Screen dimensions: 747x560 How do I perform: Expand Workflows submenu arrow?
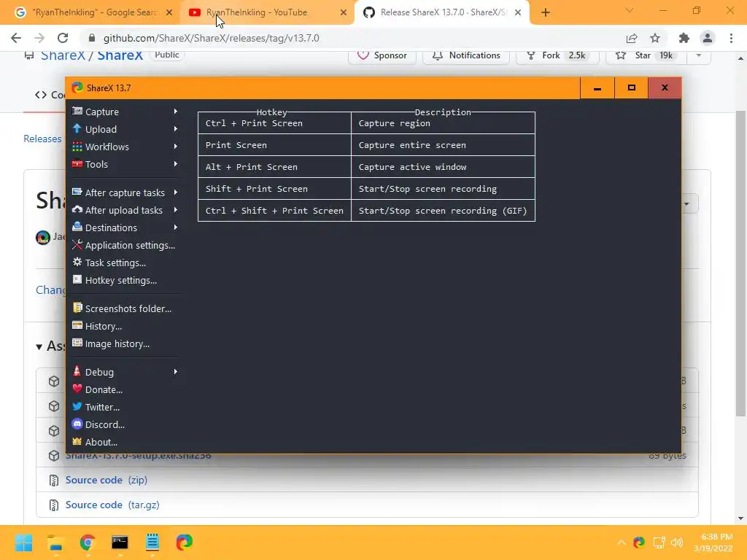coord(176,147)
